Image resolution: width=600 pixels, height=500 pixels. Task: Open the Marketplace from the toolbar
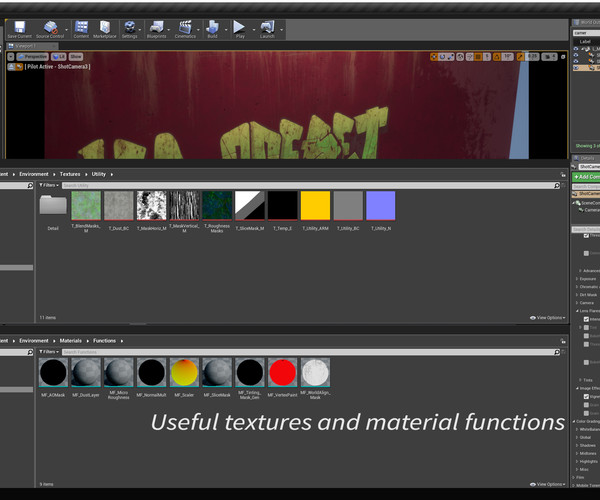click(x=104, y=29)
